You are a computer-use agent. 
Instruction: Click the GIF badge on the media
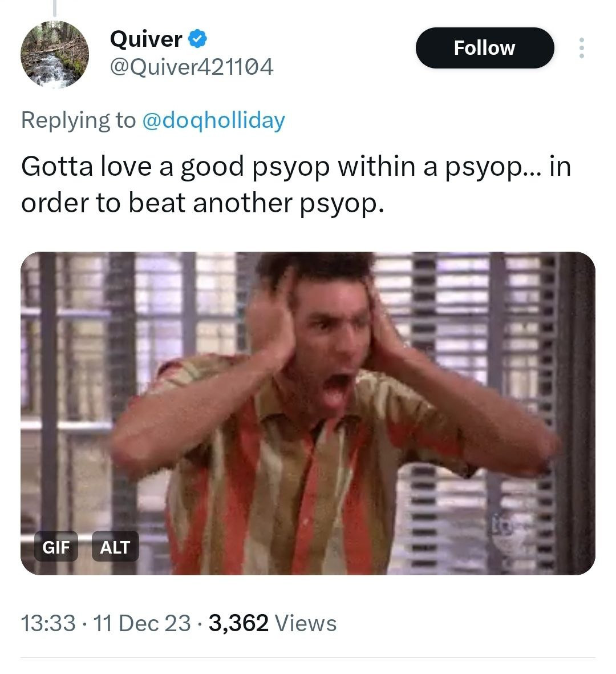pyautogui.click(x=56, y=546)
